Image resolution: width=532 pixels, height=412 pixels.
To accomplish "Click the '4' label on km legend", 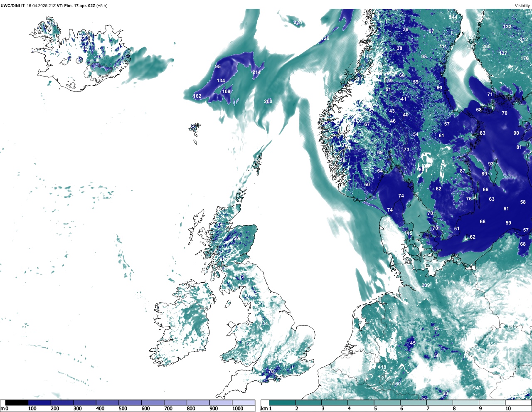I will pos(349,409).
